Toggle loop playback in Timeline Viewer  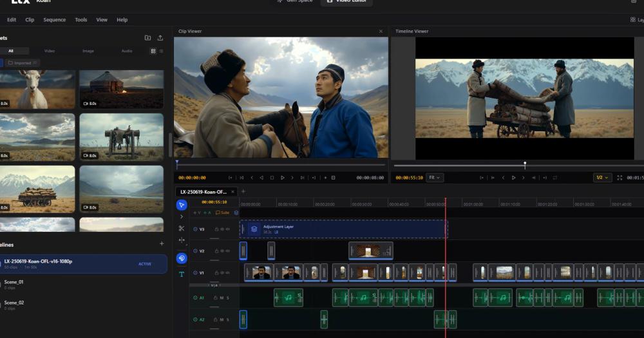click(555, 178)
